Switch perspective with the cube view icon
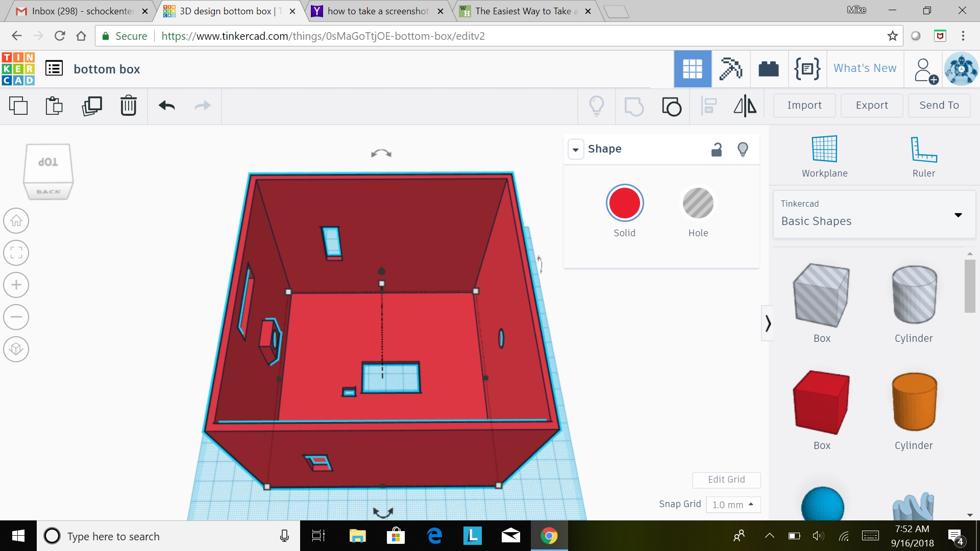This screenshot has width=980, height=551. [x=16, y=349]
